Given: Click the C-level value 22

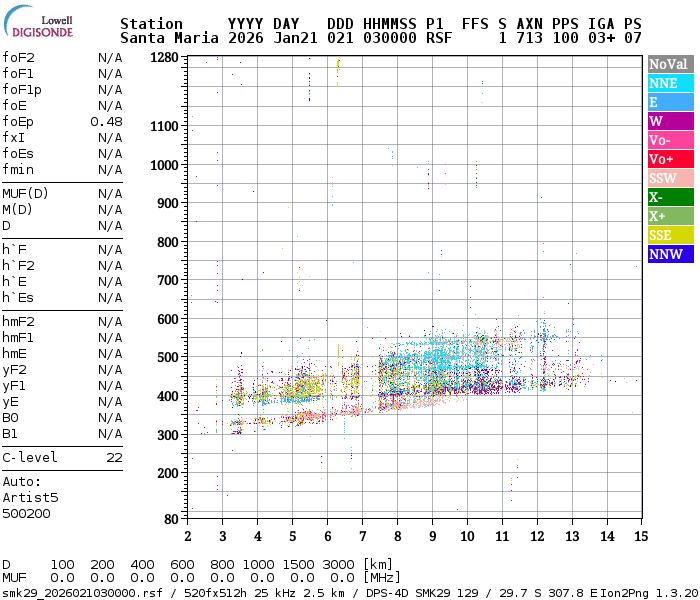Looking at the screenshot, I should pos(114,458).
